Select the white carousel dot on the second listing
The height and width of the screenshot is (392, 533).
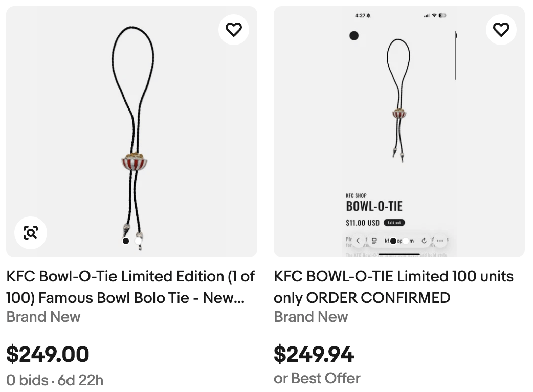coord(406,241)
